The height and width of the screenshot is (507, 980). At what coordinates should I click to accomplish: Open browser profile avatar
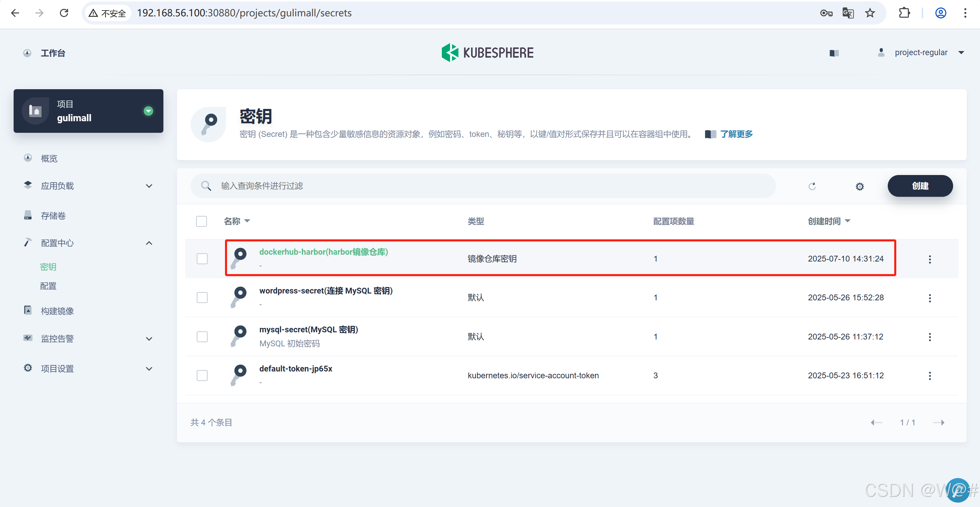pyautogui.click(x=941, y=13)
